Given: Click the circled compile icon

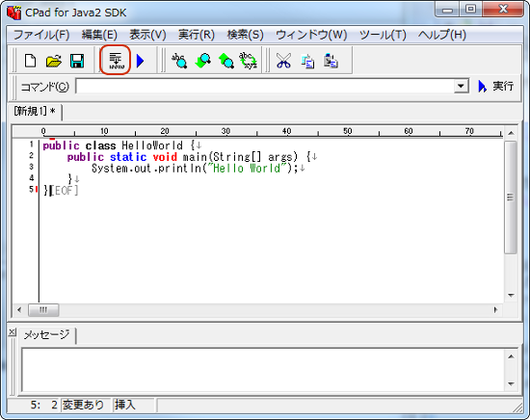Looking at the screenshot, I should (116, 61).
